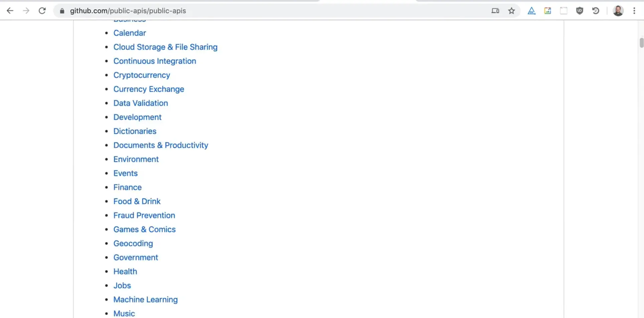Image resolution: width=644 pixels, height=318 pixels.
Task: Click the browser back arrow
Action: (10, 11)
